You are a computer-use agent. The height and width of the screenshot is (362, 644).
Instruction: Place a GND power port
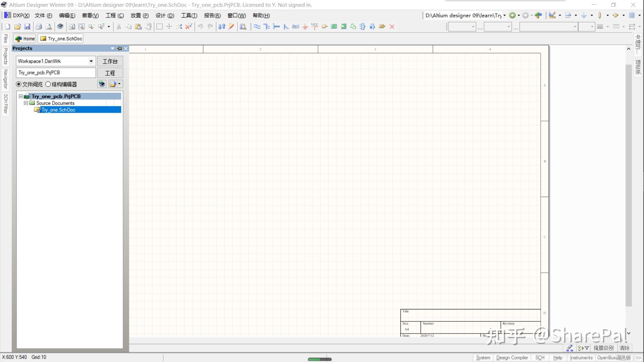(x=305, y=26)
